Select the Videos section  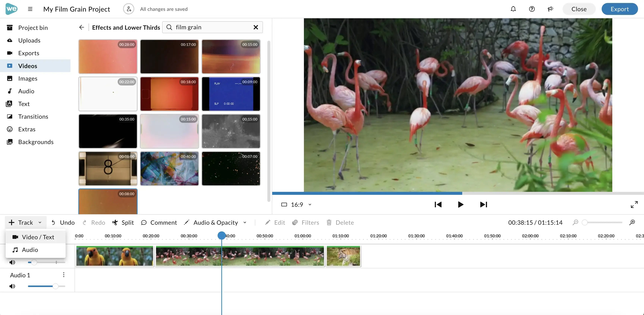tap(35, 66)
